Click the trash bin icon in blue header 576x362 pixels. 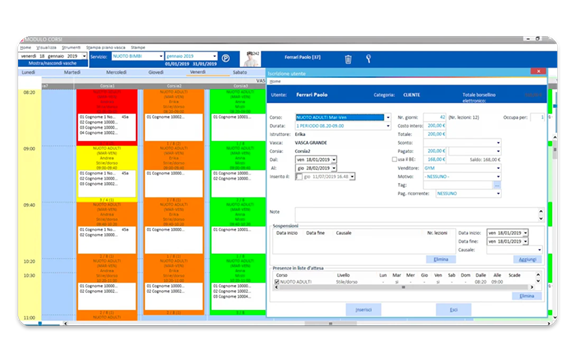tap(348, 59)
